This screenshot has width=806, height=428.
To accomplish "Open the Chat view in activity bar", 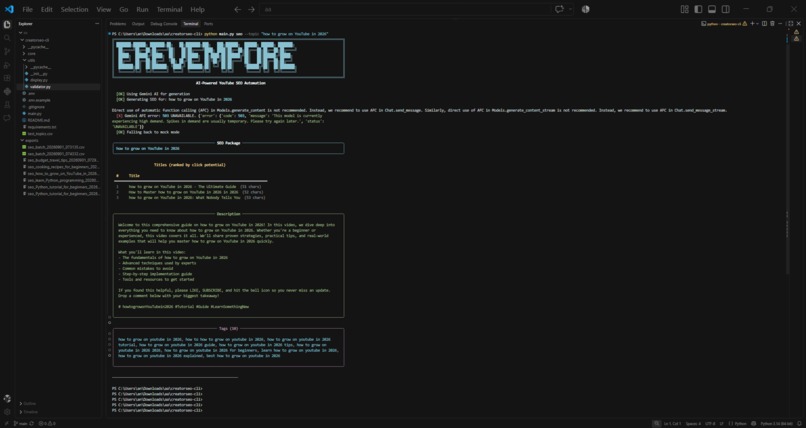I will pyautogui.click(x=7, y=118).
